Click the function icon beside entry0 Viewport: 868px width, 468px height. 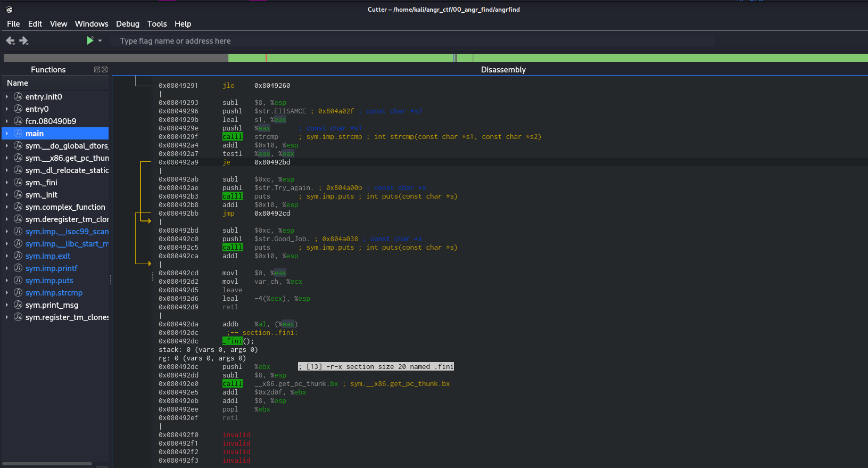[18, 109]
